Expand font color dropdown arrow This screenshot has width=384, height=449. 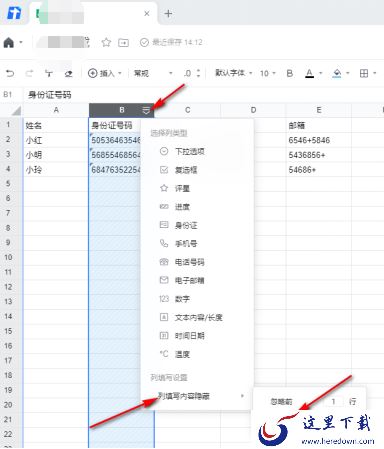tap(321, 73)
